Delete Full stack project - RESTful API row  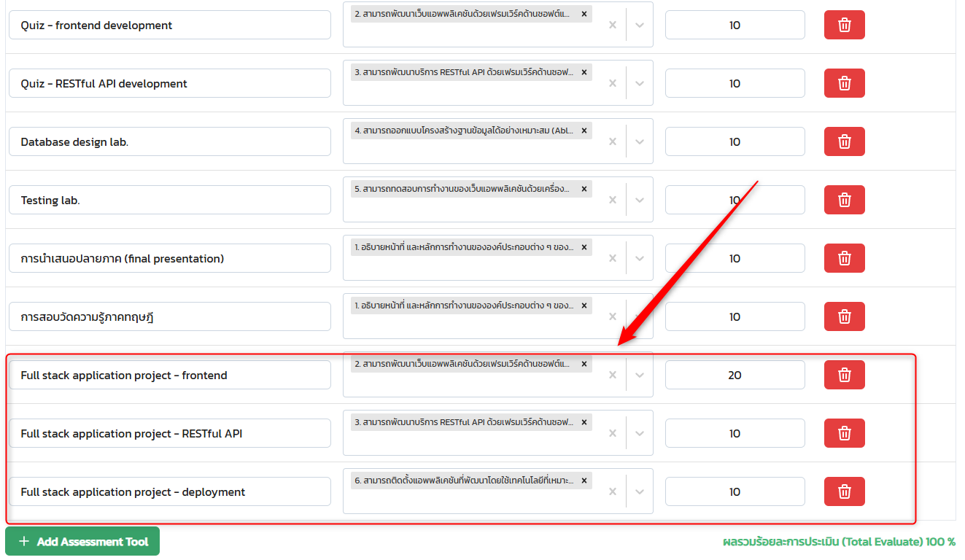click(844, 433)
